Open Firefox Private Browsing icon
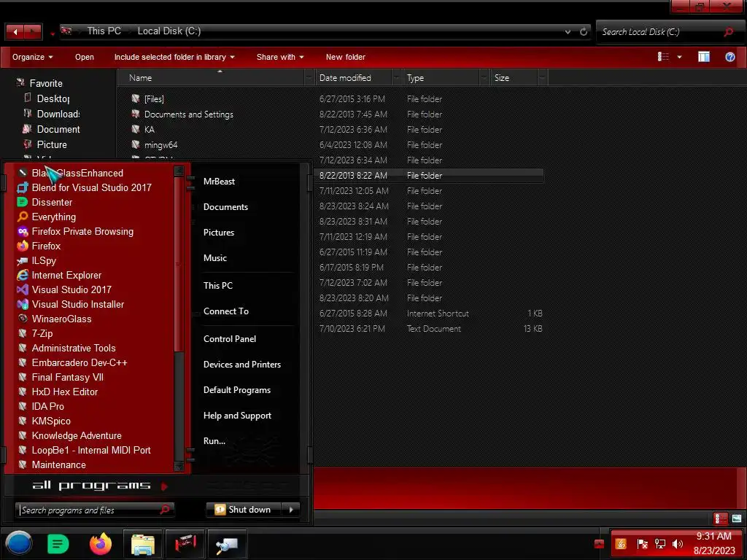This screenshot has width=747, height=560. click(x=23, y=231)
